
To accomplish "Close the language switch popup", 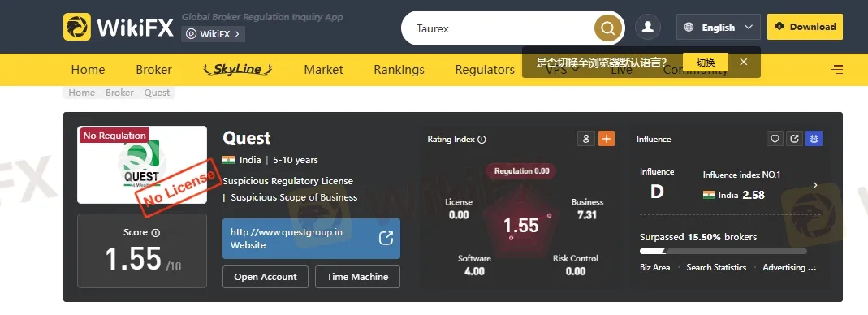I will tap(744, 62).
